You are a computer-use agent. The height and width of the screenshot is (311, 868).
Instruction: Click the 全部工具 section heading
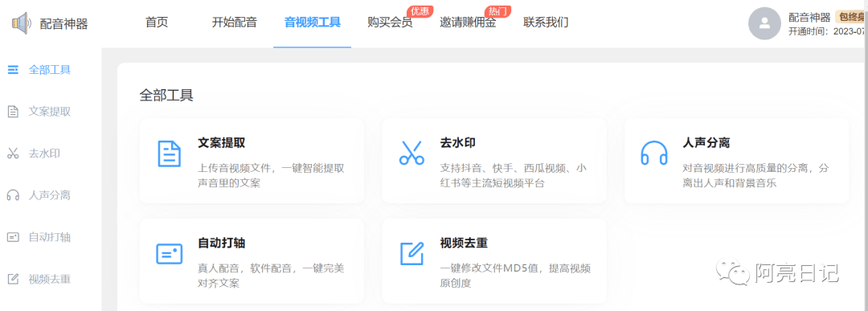pos(166,95)
